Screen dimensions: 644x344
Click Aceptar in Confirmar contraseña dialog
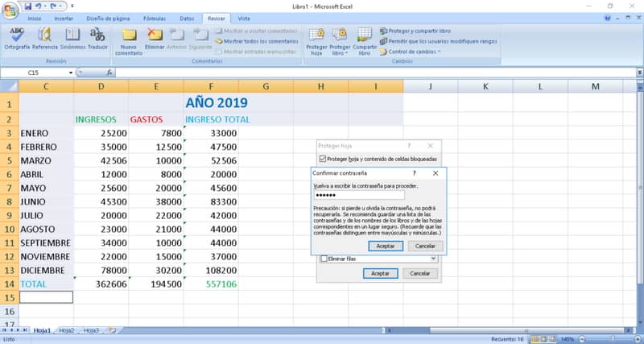pos(386,247)
